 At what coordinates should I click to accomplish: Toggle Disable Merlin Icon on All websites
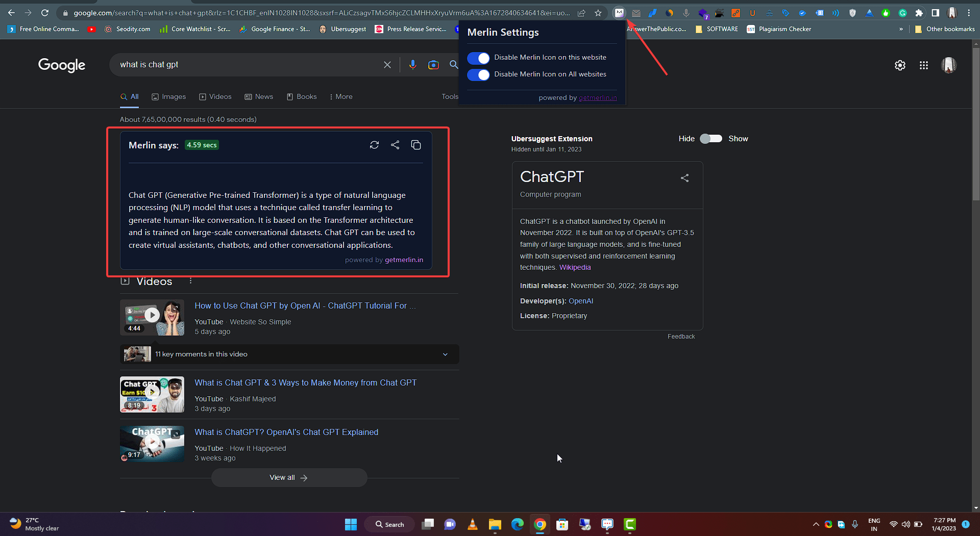[x=478, y=74]
